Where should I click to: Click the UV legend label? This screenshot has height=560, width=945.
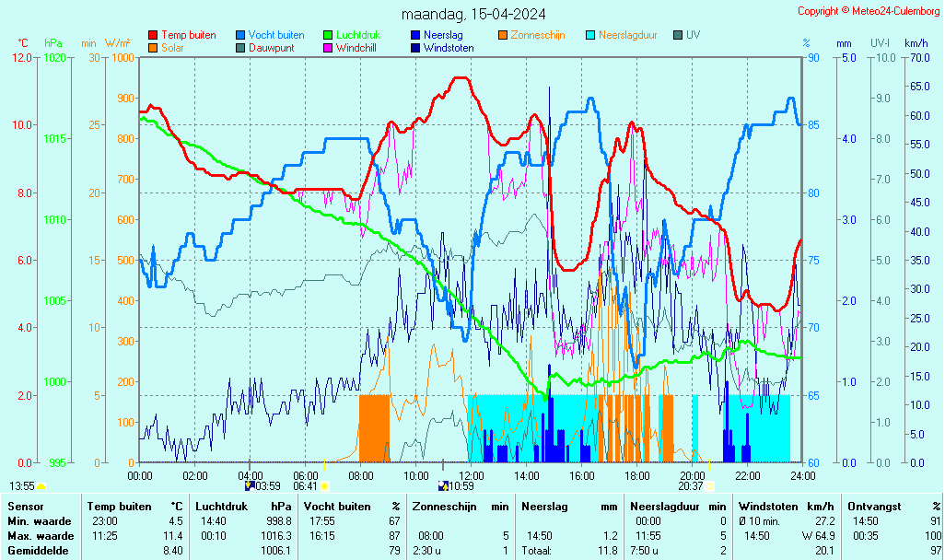pyautogui.click(x=693, y=35)
